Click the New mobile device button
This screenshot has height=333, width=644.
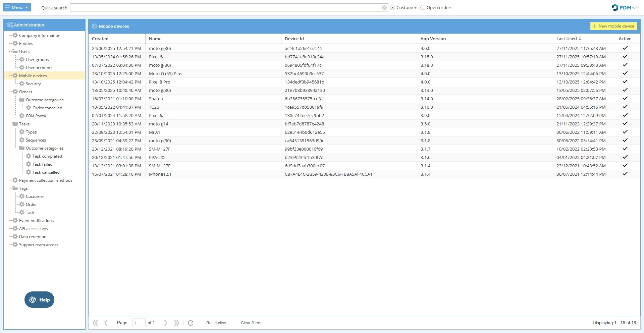pos(613,26)
